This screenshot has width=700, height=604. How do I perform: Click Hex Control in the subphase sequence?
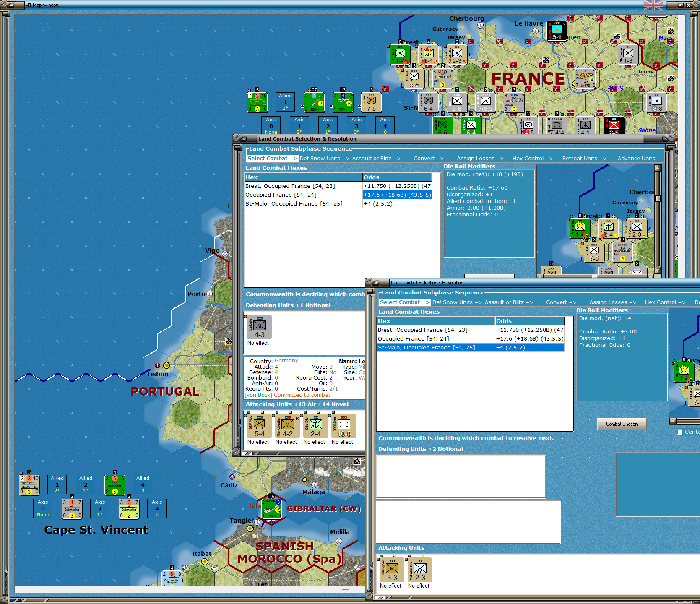click(532, 158)
